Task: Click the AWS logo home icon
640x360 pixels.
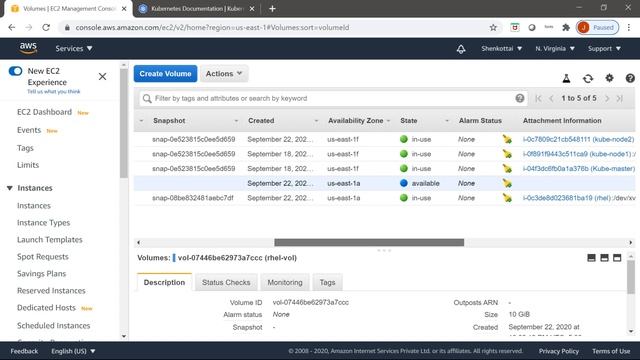Action: [28, 48]
